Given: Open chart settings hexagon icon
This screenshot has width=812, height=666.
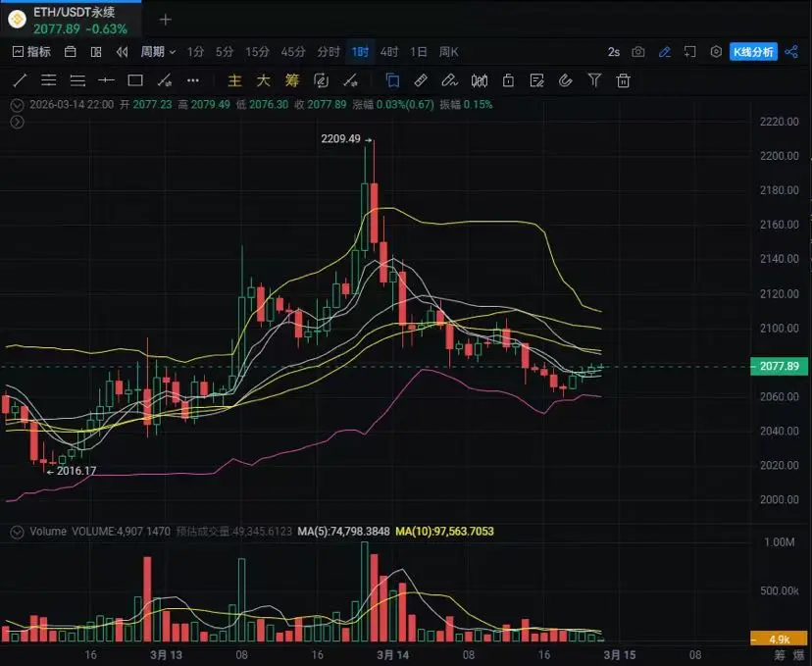Looking at the screenshot, I should (716, 52).
